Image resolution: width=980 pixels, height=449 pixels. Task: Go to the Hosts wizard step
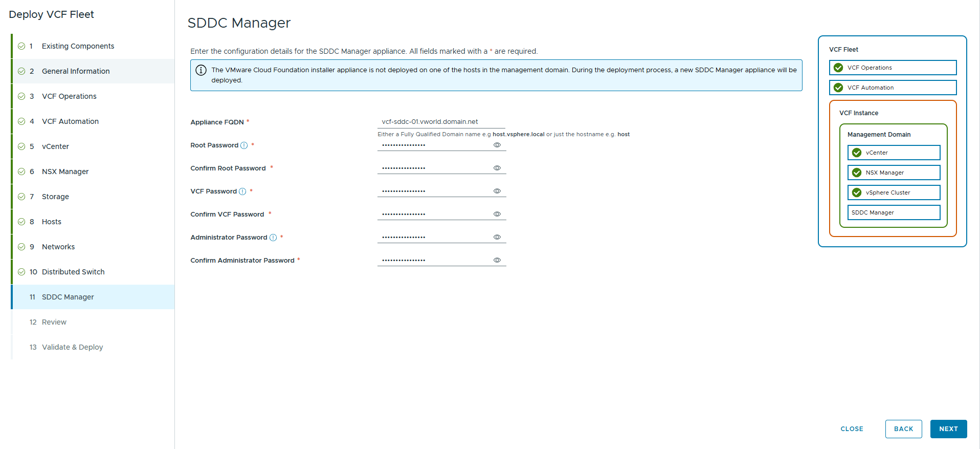(52, 222)
